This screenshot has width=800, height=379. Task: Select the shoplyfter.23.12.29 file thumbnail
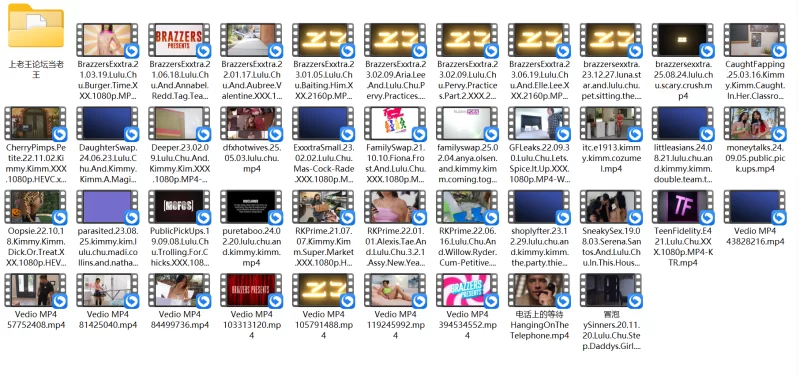[539, 207]
